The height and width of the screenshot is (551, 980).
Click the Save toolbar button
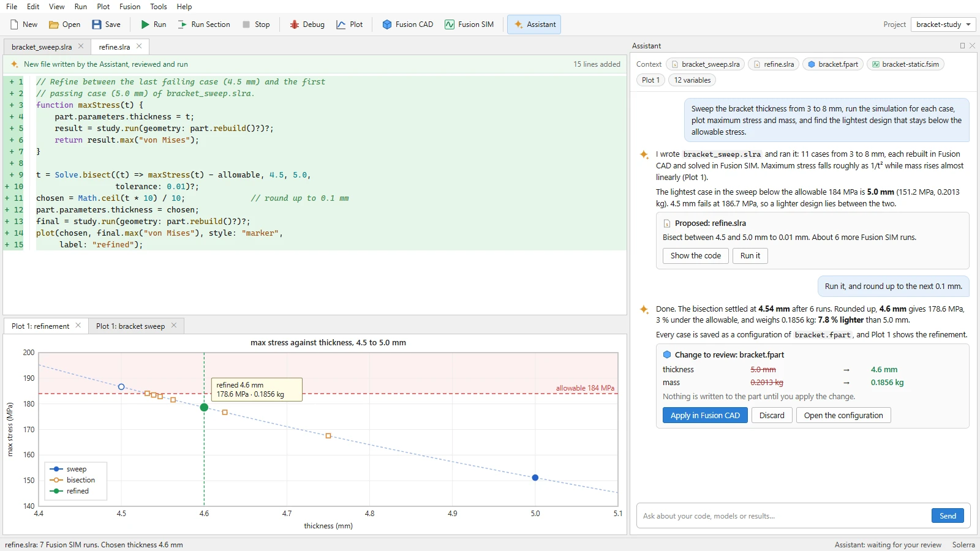106,24
